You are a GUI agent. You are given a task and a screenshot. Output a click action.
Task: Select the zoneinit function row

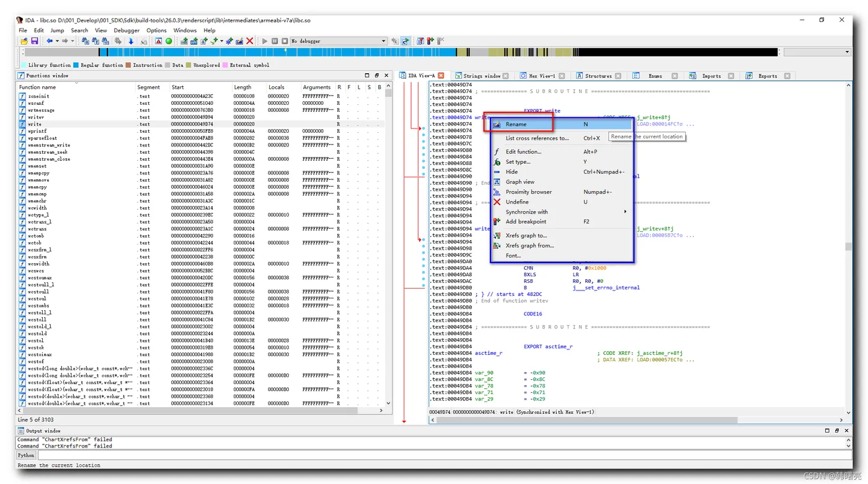pyautogui.click(x=200, y=96)
